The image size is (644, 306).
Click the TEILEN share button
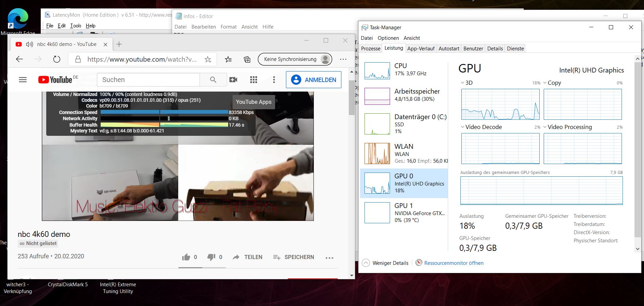[247, 257]
